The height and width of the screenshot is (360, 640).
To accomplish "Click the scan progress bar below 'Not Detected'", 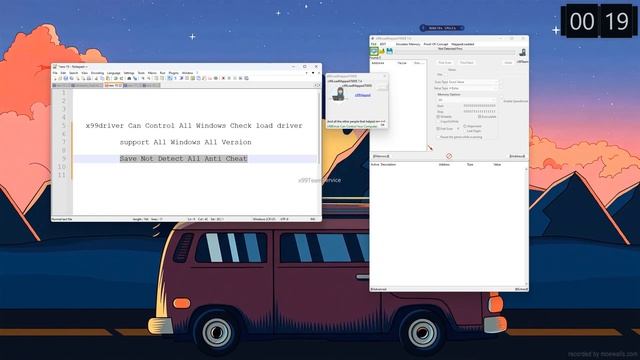I will pyautogui.click(x=455, y=52).
